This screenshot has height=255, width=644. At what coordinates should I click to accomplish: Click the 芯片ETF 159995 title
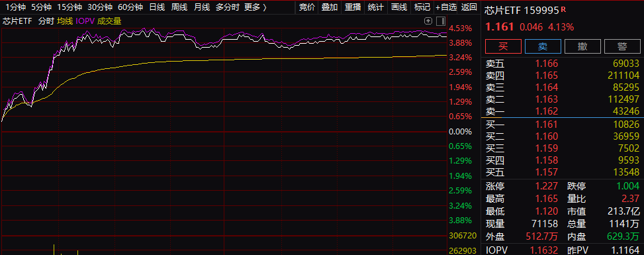pyautogui.click(x=522, y=11)
